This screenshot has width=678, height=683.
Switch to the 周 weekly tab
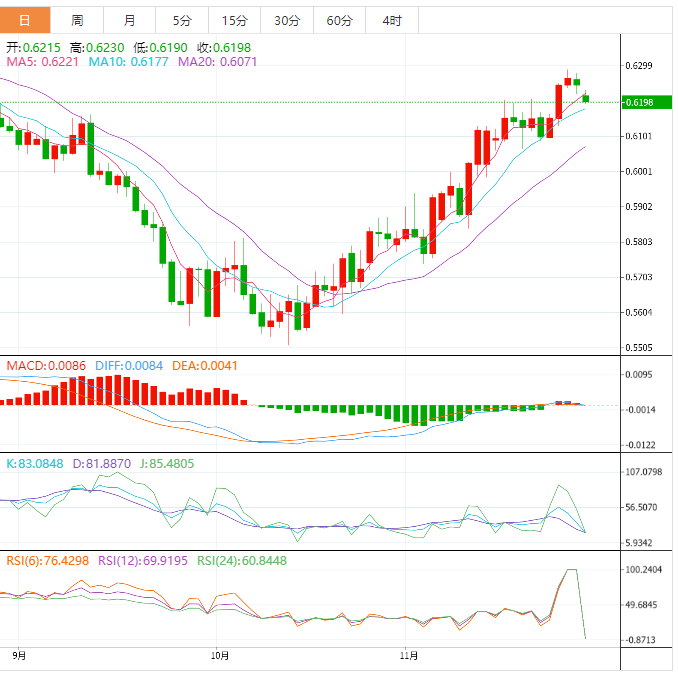pyautogui.click(x=77, y=20)
